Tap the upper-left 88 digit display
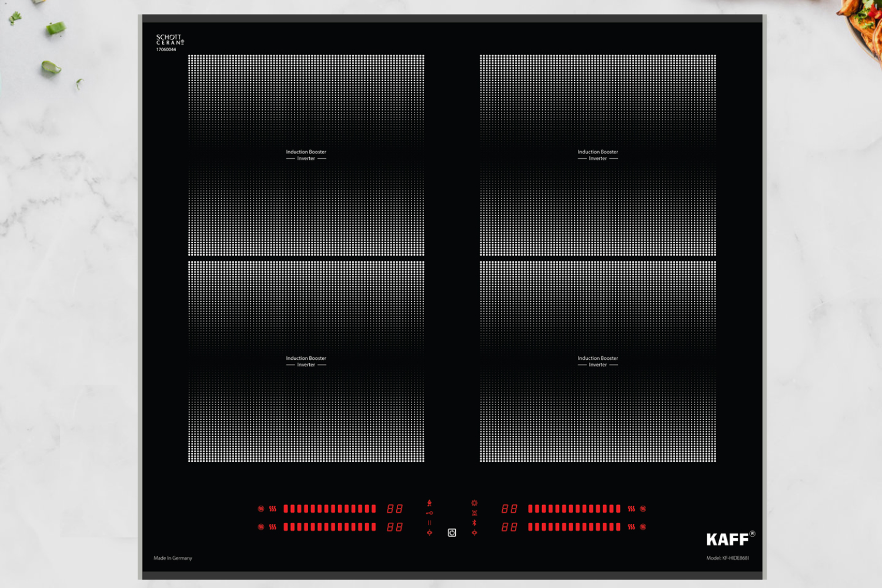882x588 pixels. pos(395,509)
